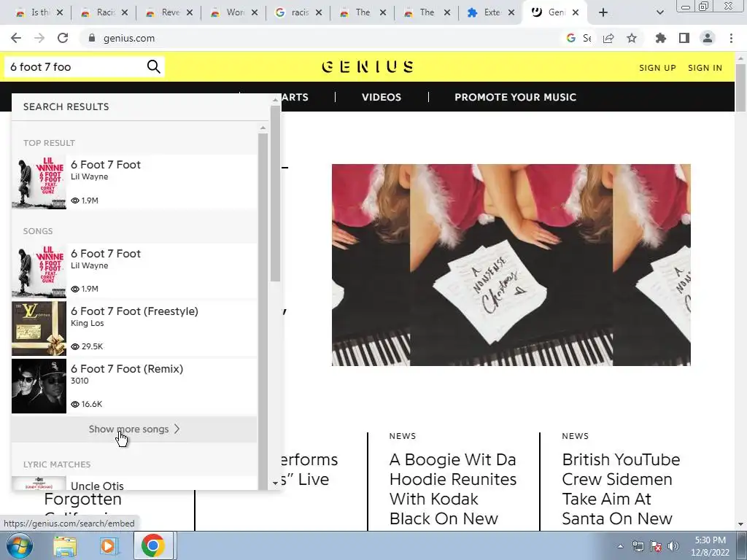Screen dimensions: 747x560
Task: Click the volume speaker tray icon
Action: click(x=673, y=546)
